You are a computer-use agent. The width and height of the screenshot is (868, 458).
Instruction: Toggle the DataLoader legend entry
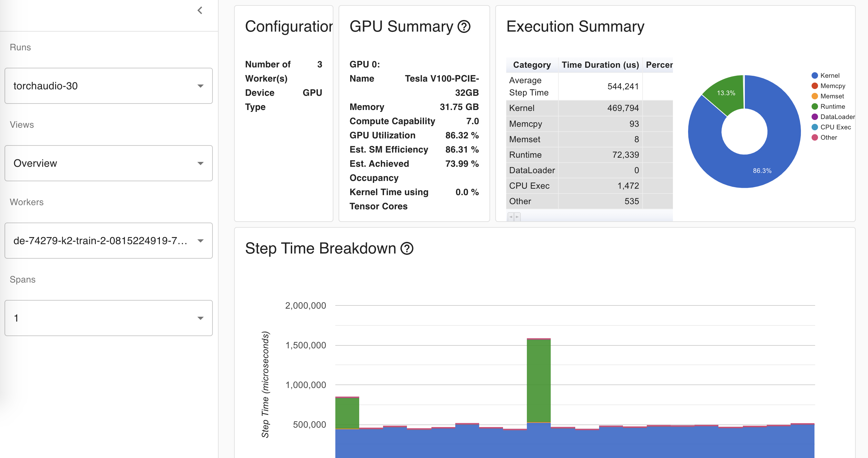(x=837, y=117)
